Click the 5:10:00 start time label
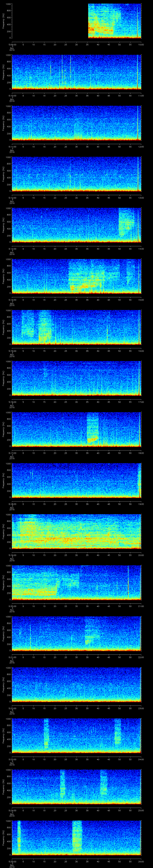This screenshot has height=868, width=153. [12, 96]
